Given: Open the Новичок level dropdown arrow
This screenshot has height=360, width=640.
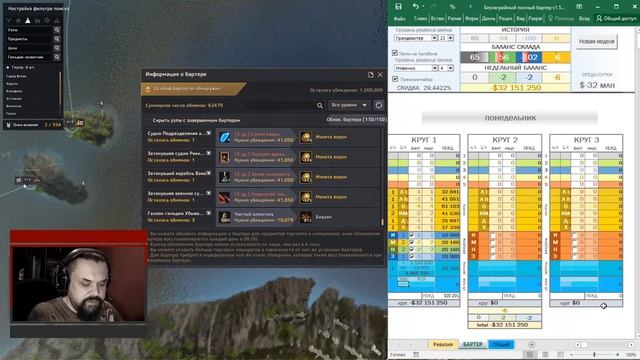Looking at the screenshot, I should click(x=434, y=68).
